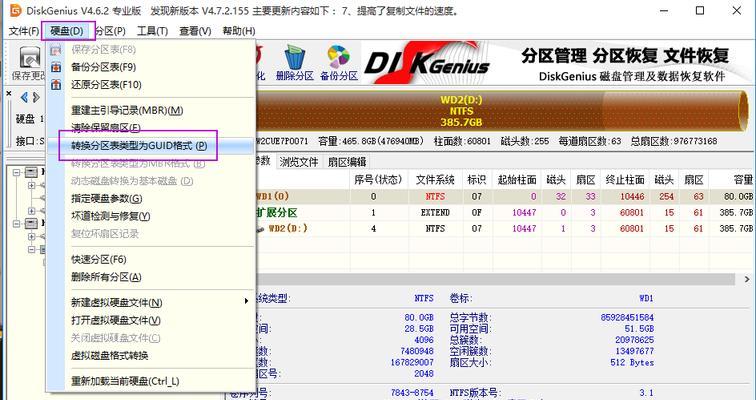
Task: Click the 标识 column header
Action: click(477, 180)
